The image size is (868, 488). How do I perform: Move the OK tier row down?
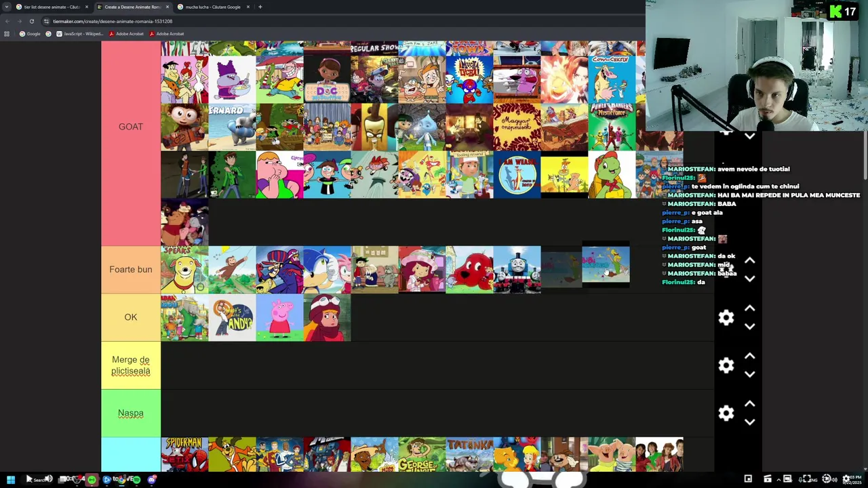(749, 326)
